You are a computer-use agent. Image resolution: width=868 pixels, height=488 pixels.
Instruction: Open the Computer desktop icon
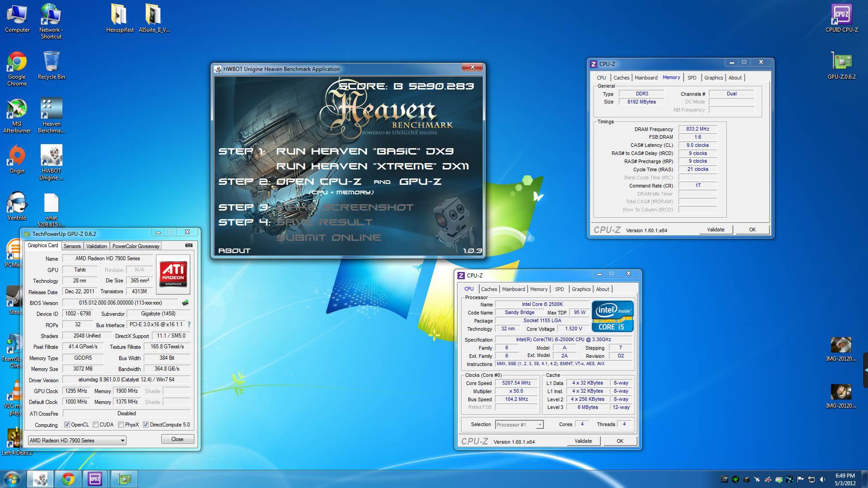coord(17,18)
